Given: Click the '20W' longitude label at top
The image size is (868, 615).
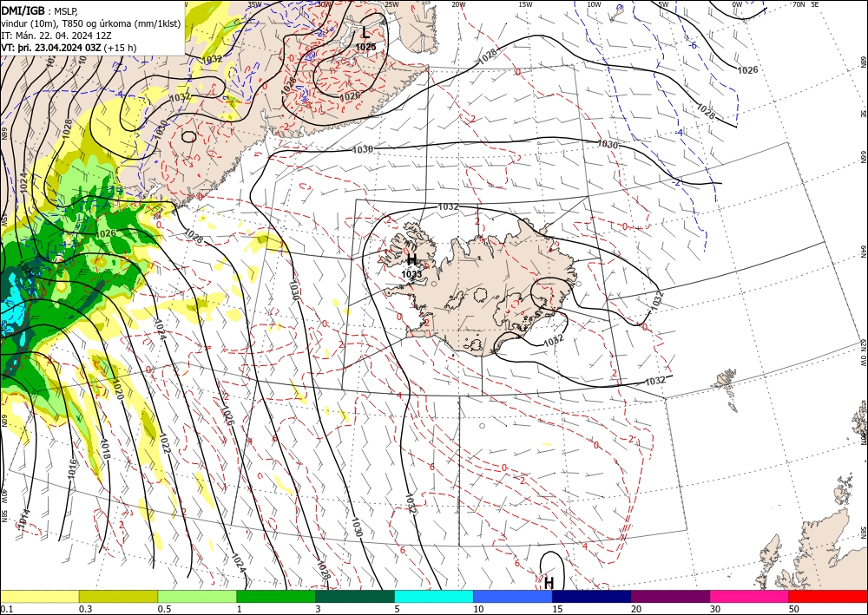Looking at the screenshot, I should pyautogui.click(x=457, y=4).
